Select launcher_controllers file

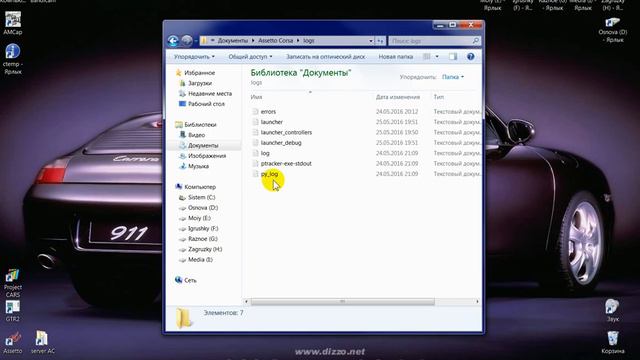click(x=286, y=132)
